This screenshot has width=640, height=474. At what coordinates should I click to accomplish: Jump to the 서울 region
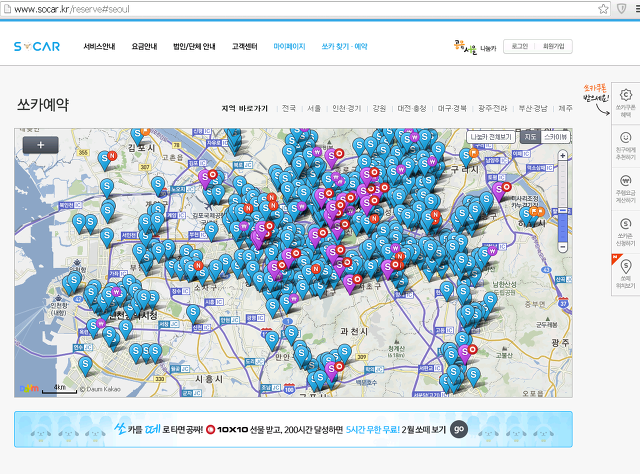[x=314, y=108]
